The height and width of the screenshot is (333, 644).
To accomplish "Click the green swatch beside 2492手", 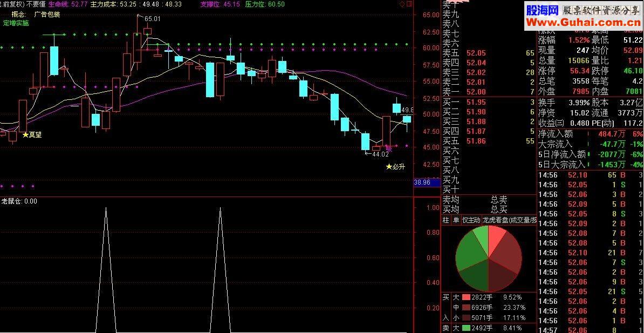I will [x=466, y=328].
